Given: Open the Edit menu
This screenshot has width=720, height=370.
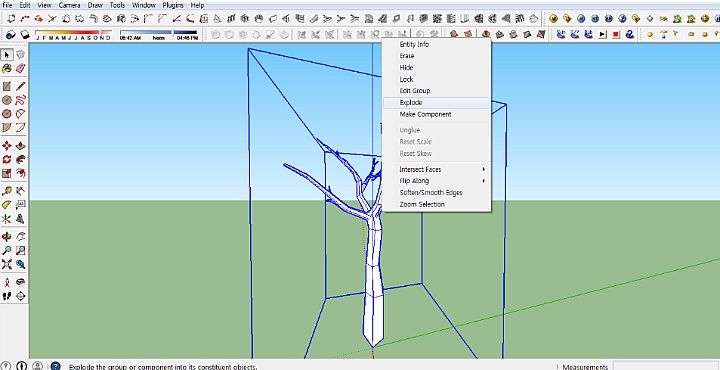Looking at the screenshot, I should click(24, 5).
